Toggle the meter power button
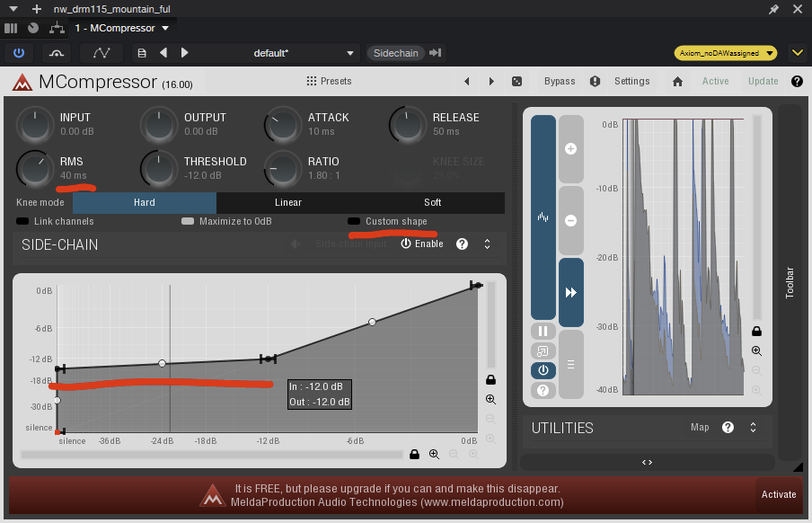This screenshot has height=523, width=812. (543, 370)
